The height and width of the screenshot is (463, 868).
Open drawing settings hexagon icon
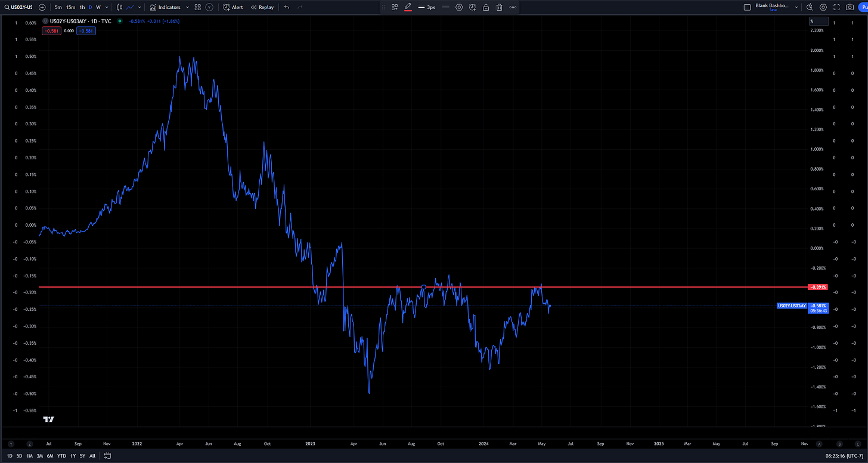click(459, 7)
